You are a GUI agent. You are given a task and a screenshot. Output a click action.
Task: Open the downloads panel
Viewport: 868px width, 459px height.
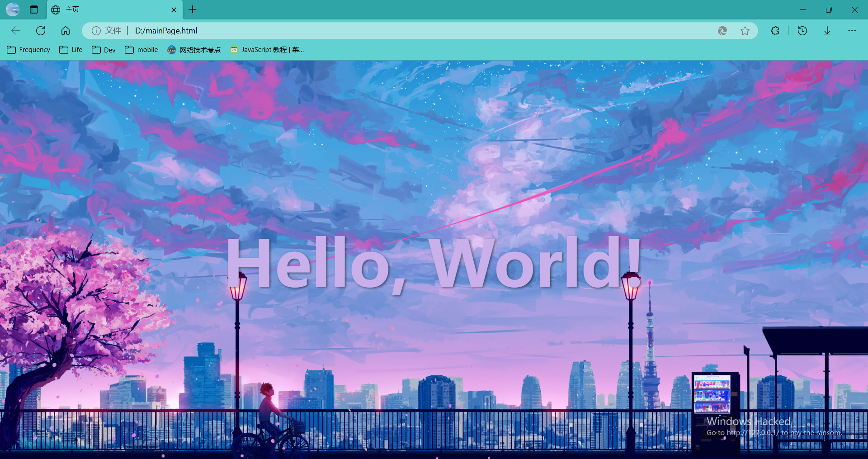[x=827, y=31]
